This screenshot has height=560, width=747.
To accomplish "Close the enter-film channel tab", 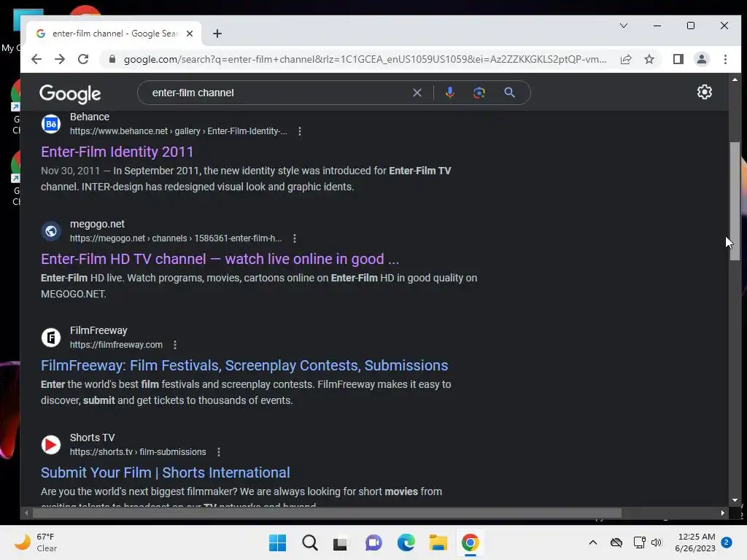I will [x=190, y=34].
